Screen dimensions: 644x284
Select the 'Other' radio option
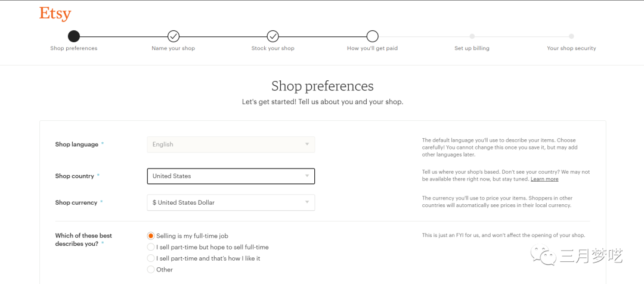click(151, 270)
